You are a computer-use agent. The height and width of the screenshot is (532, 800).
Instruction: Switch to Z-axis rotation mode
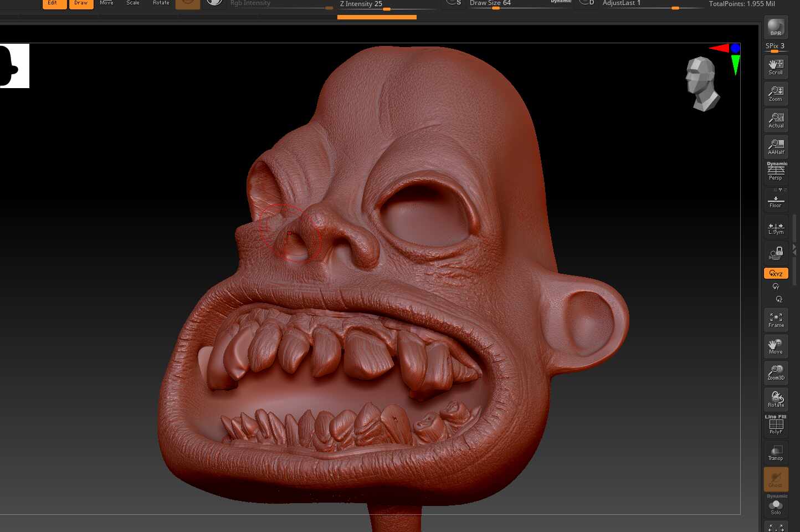click(x=779, y=299)
